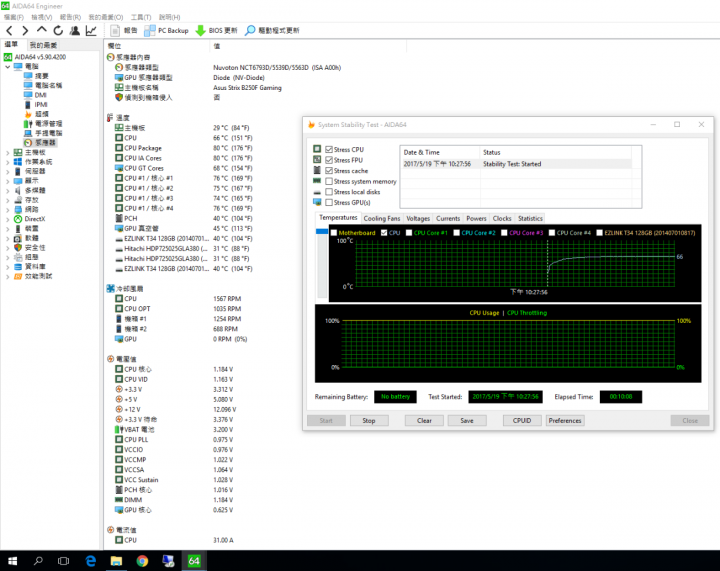720x571 pixels.
Task: Expand the server tree node
Action: coord(7,172)
